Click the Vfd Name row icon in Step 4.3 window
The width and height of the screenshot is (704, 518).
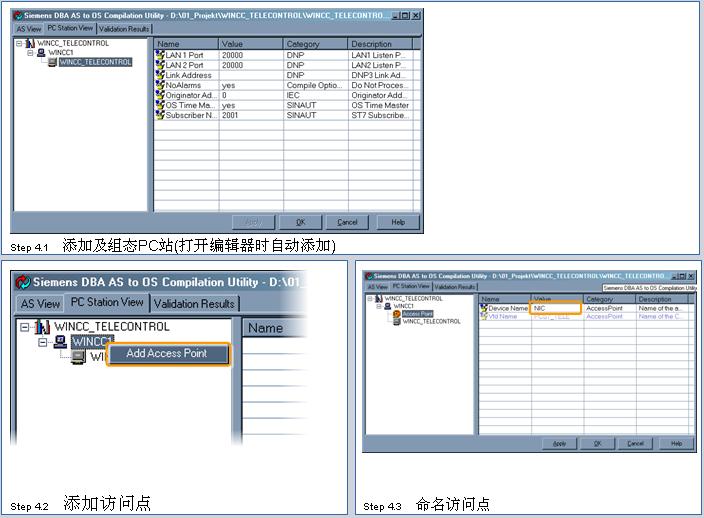click(484, 316)
